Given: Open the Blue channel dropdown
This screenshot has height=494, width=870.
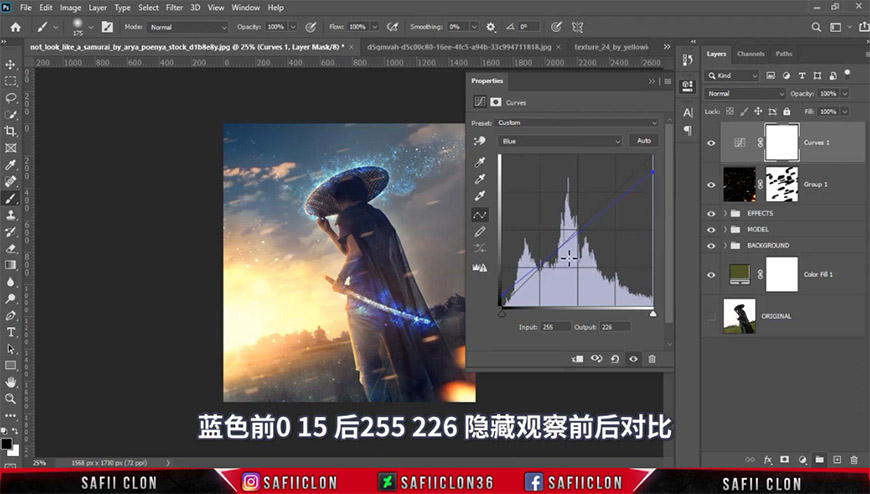Looking at the screenshot, I should point(559,141).
